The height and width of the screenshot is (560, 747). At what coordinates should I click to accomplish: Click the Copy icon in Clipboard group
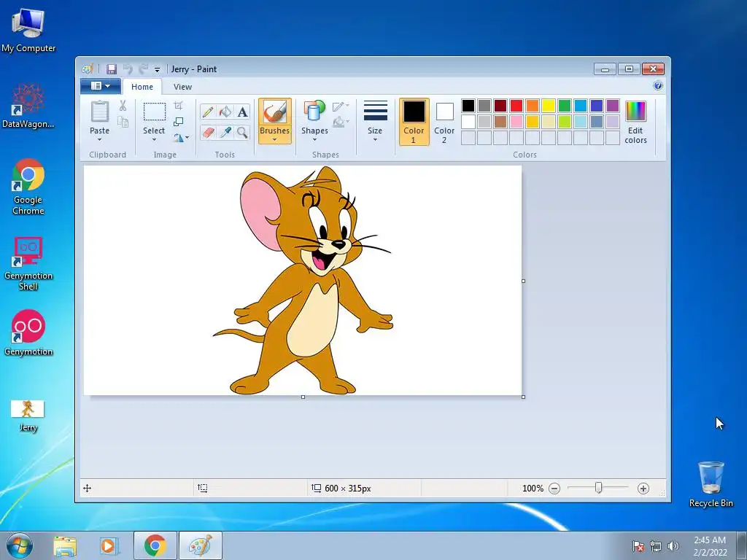123,122
